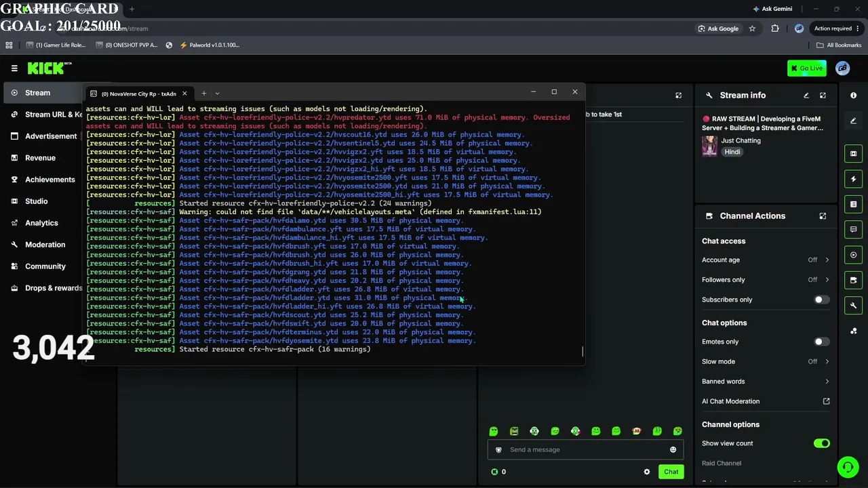Screen dimensions: 868x488
Task: Add a new terminal tab with plus
Action: (203, 94)
